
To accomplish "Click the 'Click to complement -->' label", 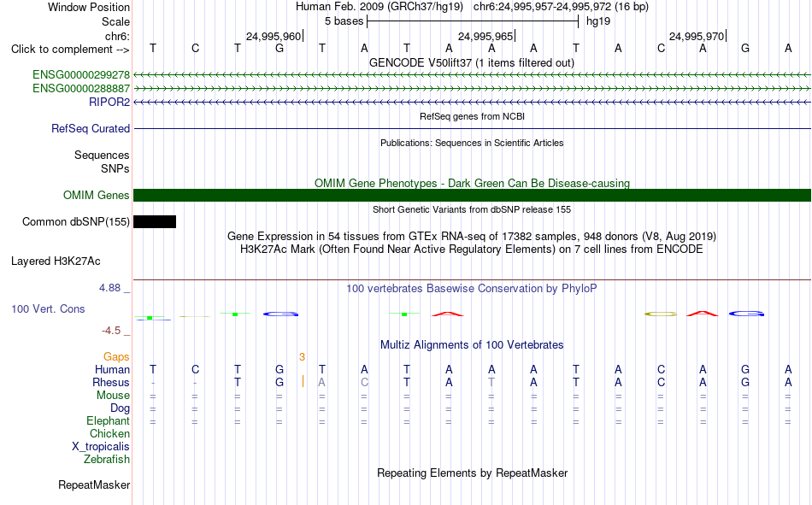I will point(70,50).
